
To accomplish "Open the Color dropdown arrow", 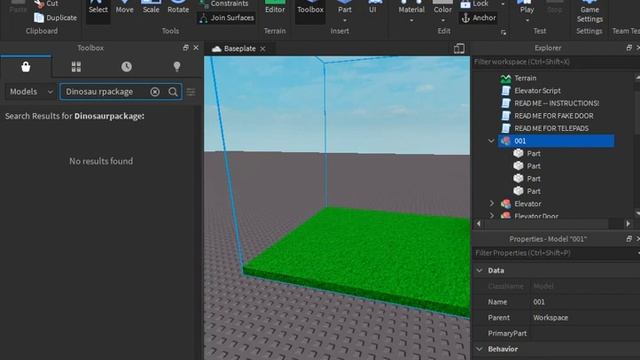I will (x=443, y=20).
